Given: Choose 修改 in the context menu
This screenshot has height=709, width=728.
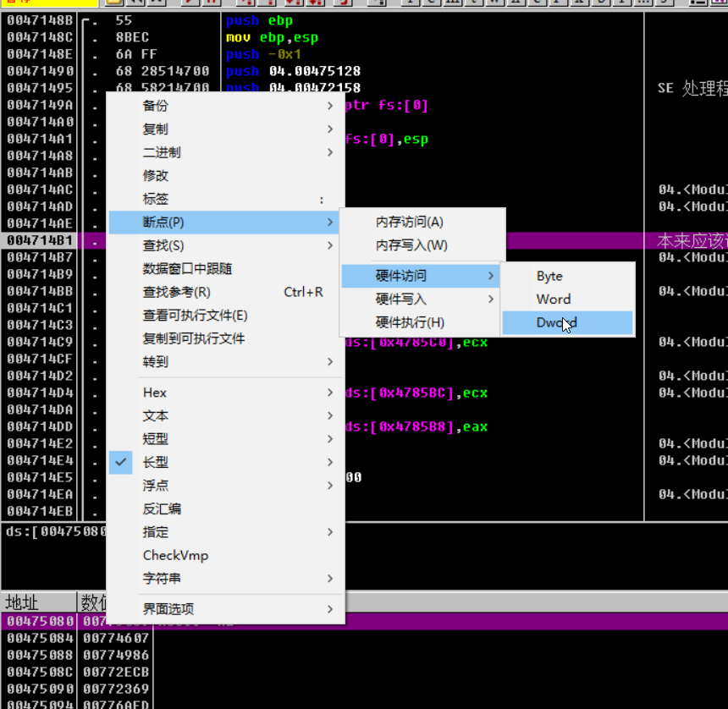Looking at the screenshot, I should click(227, 175).
